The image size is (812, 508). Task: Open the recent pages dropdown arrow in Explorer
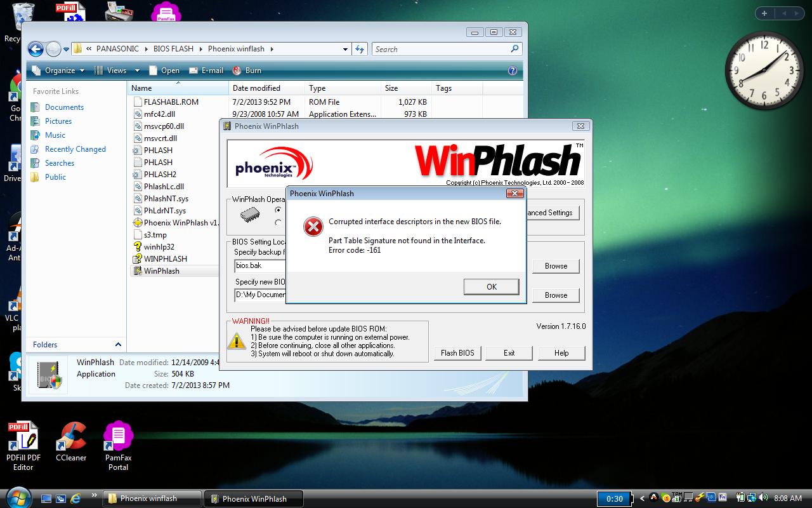tap(67, 50)
